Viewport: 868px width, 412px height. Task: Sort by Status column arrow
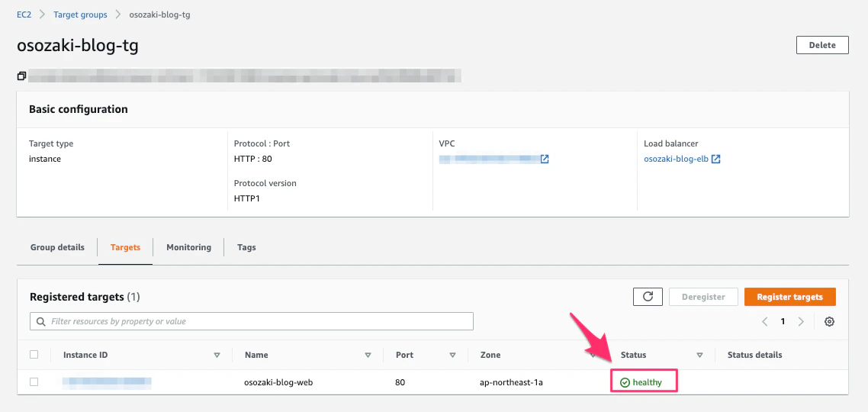[x=699, y=355]
